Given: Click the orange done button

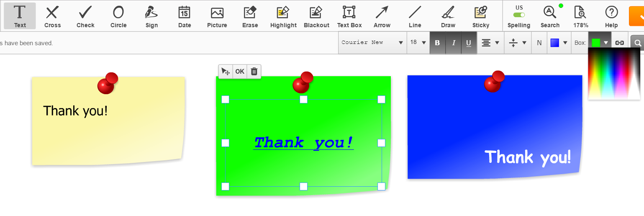Looking at the screenshot, I should point(636,16).
